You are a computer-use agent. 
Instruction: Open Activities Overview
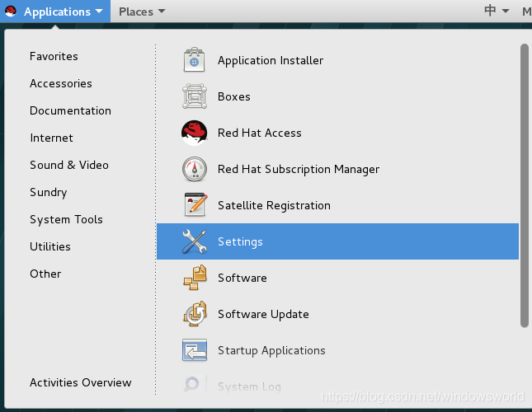pyautogui.click(x=80, y=382)
